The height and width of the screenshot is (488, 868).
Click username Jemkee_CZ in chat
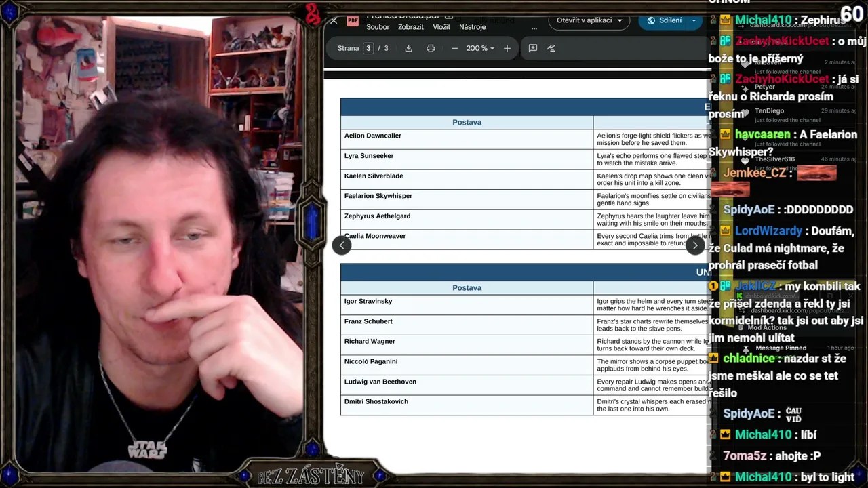(755, 173)
